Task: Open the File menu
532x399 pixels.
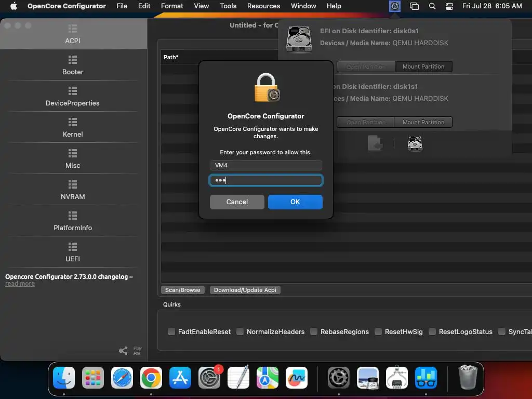Action: click(x=122, y=6)
